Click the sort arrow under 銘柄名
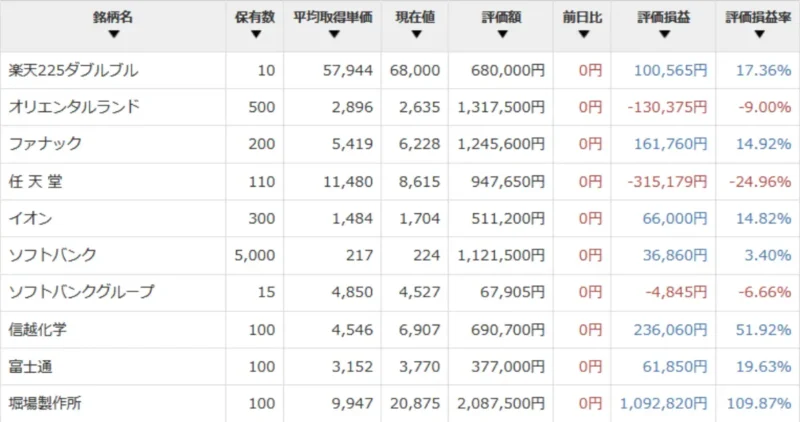800x422 pixels. click(x=113, y=34)
